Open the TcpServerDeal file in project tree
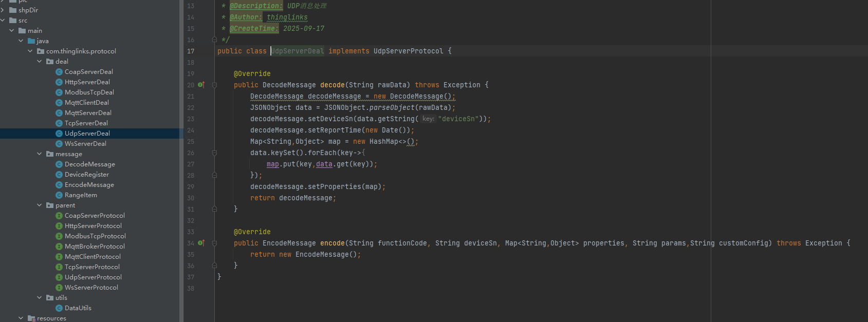 86,123
